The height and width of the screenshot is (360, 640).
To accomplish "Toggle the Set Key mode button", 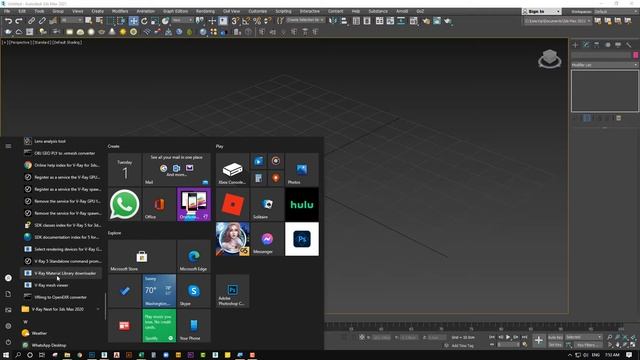I will tap(555, 345).
